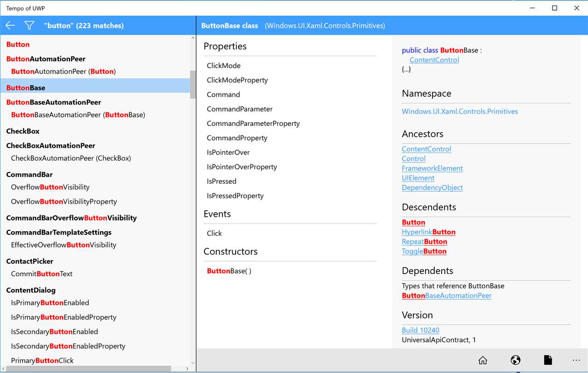The height and width of the screenshot is (373, 588).
Task: Open the ClickMode property
Action: pyautogui.click(x=224, y=66)
